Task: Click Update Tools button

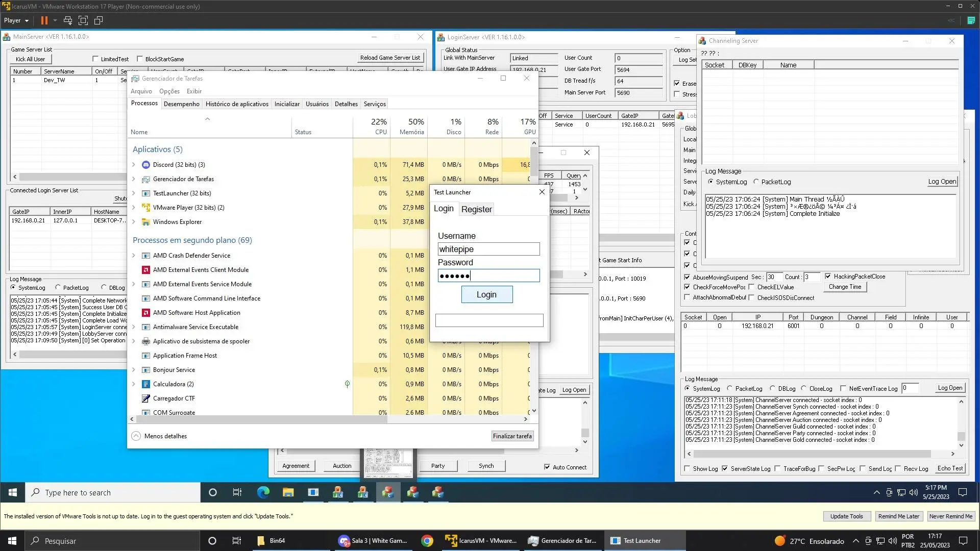Action: tap(846, 516)
